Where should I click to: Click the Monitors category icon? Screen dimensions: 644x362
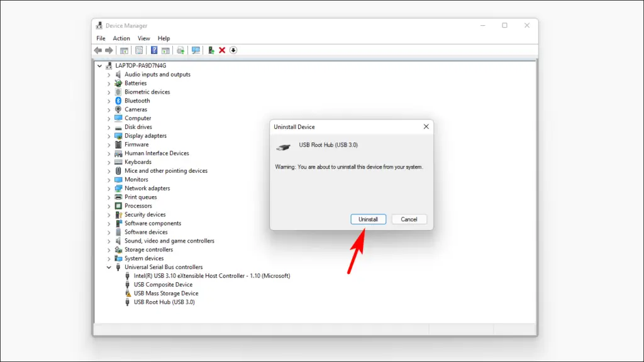click(x=118, y=179)
